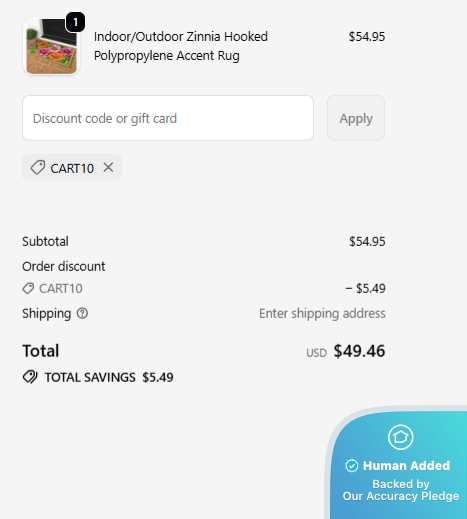Click the Human Added label

(406, 466)
